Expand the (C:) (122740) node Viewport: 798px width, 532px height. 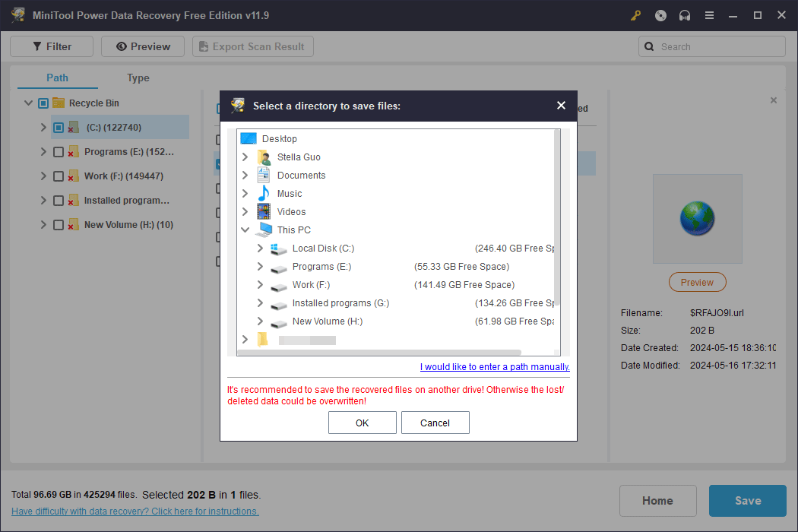coord(43,127)
